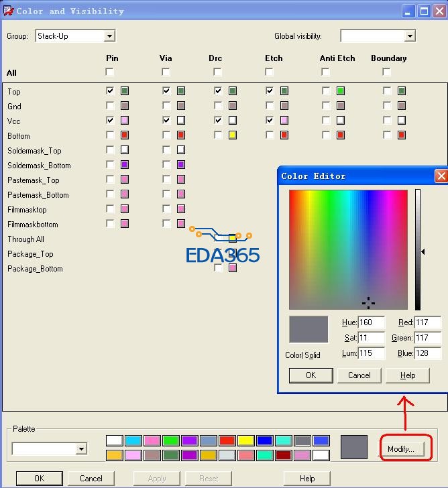
Task: Click Cancel in Color and Visibility dialog
Action: tap(91, 479)
